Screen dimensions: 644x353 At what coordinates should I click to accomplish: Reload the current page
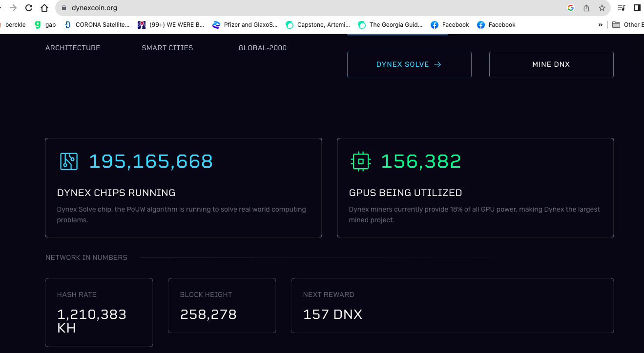pyautogui.click(x=29, y=8)
